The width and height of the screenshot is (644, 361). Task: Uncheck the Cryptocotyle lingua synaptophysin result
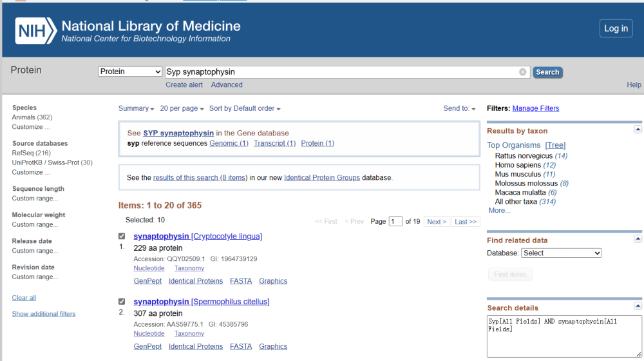point(122,237)
